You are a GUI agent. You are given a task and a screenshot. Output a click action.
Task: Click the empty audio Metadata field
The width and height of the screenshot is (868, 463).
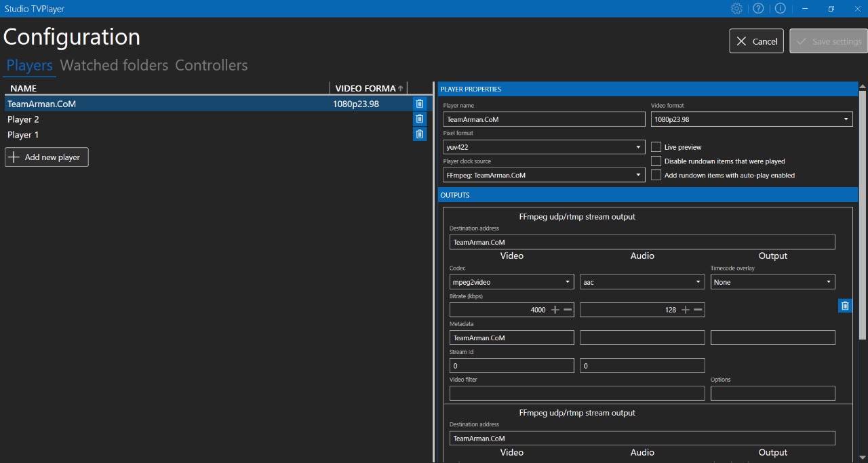point(642,338)
